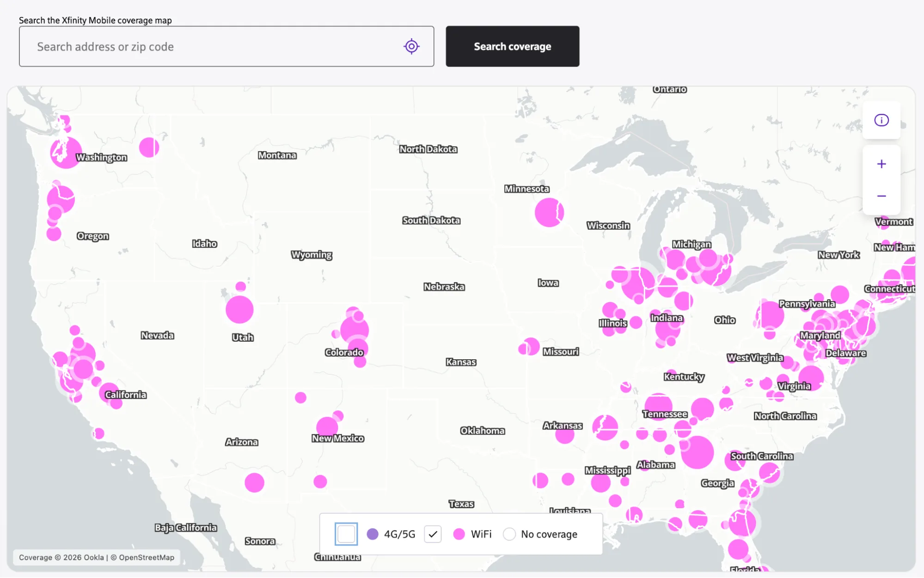Click the Texas state label
The width and height of the screenshot is (924, 578).
click(x=461, y=504)
